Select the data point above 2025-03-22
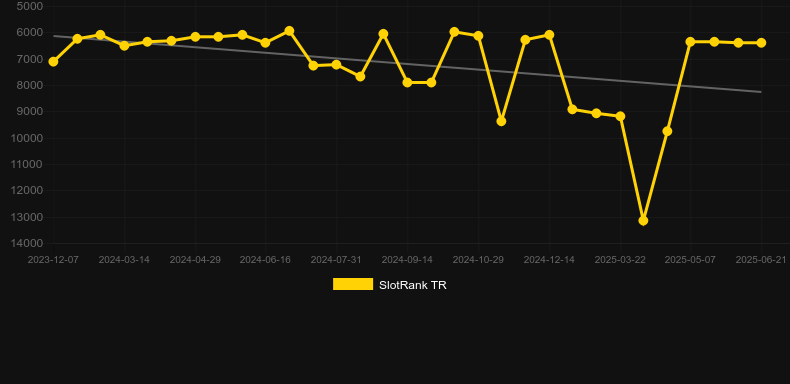This screenshot has width=790, height=384. pos(620,116)
